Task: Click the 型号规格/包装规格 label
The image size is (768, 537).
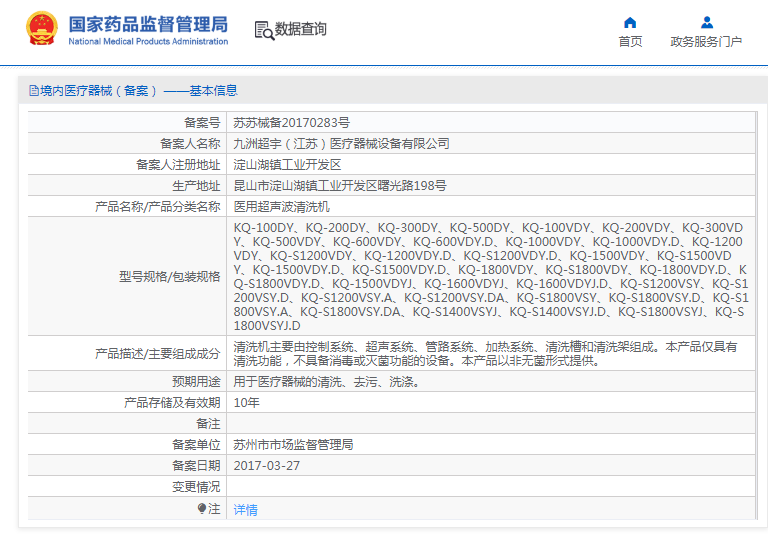Action: point(169,277)
